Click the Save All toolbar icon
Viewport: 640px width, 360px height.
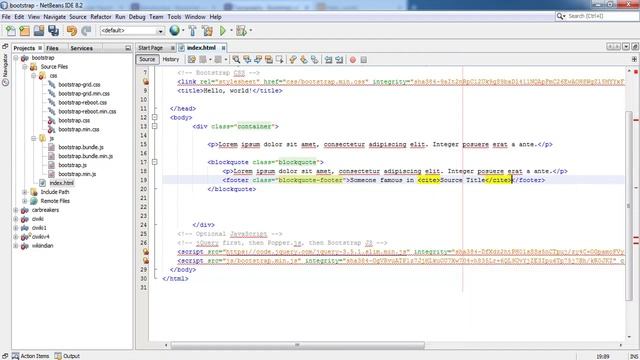(x=53, y=31)
